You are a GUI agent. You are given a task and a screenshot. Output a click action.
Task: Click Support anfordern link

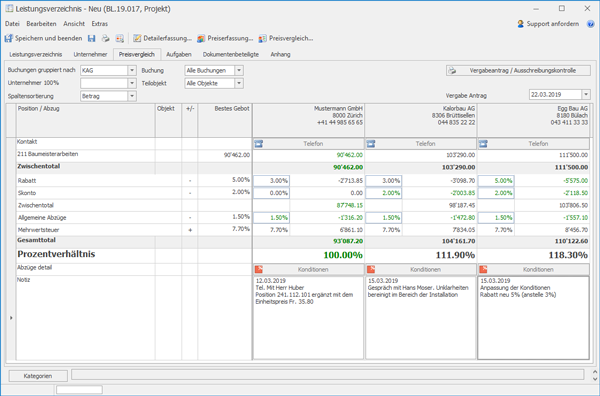(x=548, y=24)
